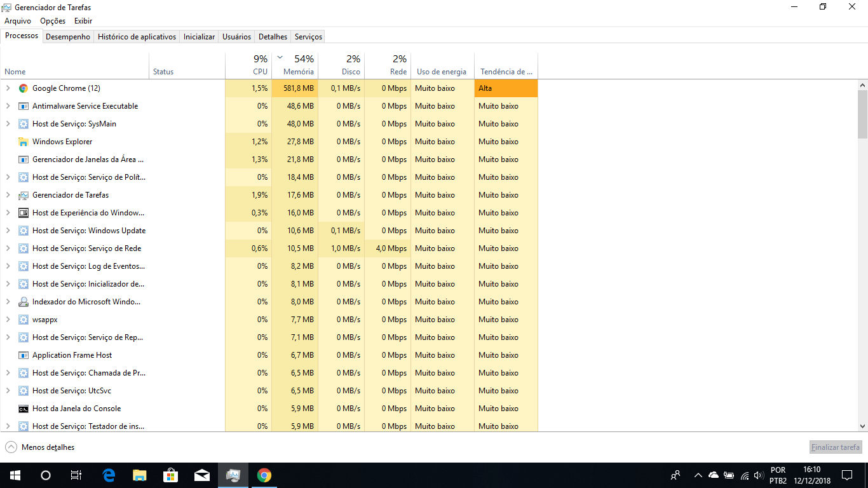Show hidden system tray icons arrow

[x=698, y=475]
